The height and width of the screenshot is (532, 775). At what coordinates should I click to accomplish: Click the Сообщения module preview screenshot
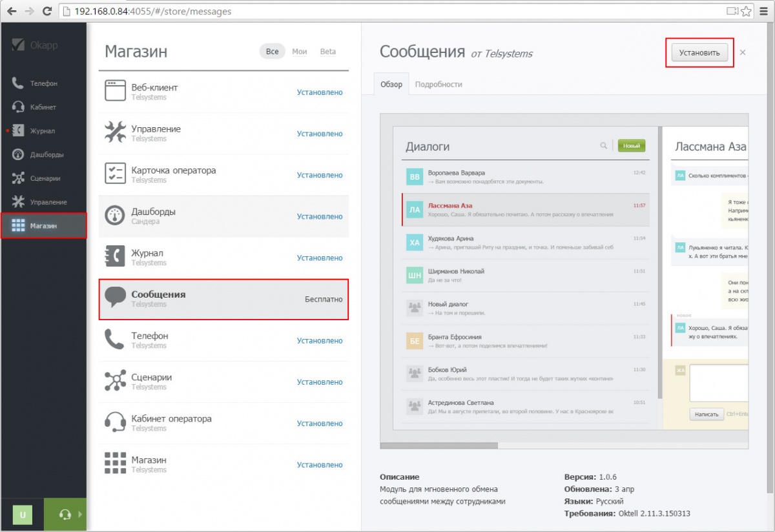564,278
